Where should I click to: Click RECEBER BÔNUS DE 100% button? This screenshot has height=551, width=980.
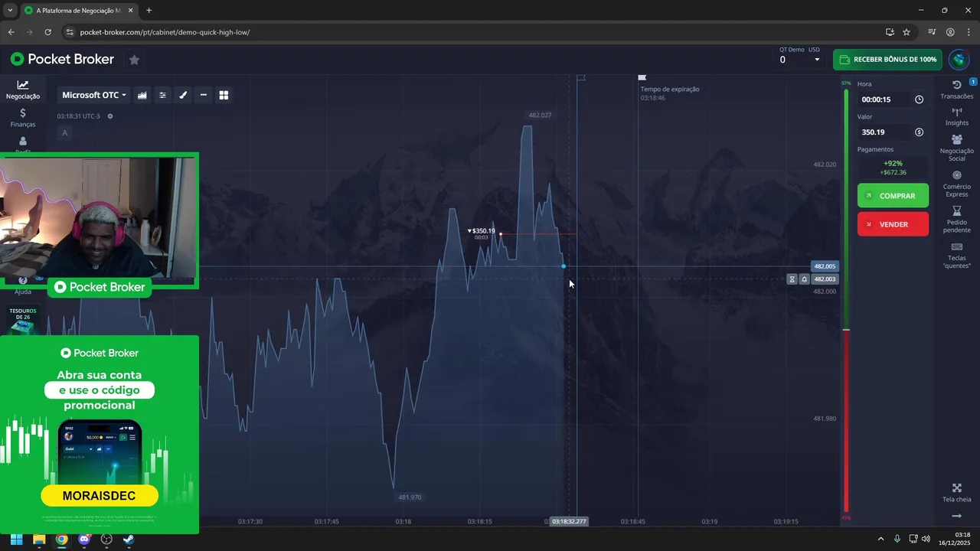887,60
